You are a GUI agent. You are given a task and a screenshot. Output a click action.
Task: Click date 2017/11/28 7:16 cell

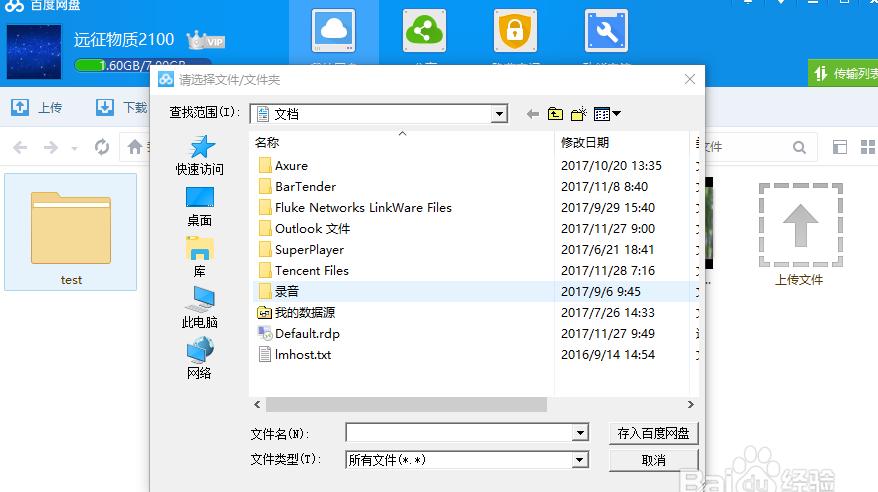[608, 271]
